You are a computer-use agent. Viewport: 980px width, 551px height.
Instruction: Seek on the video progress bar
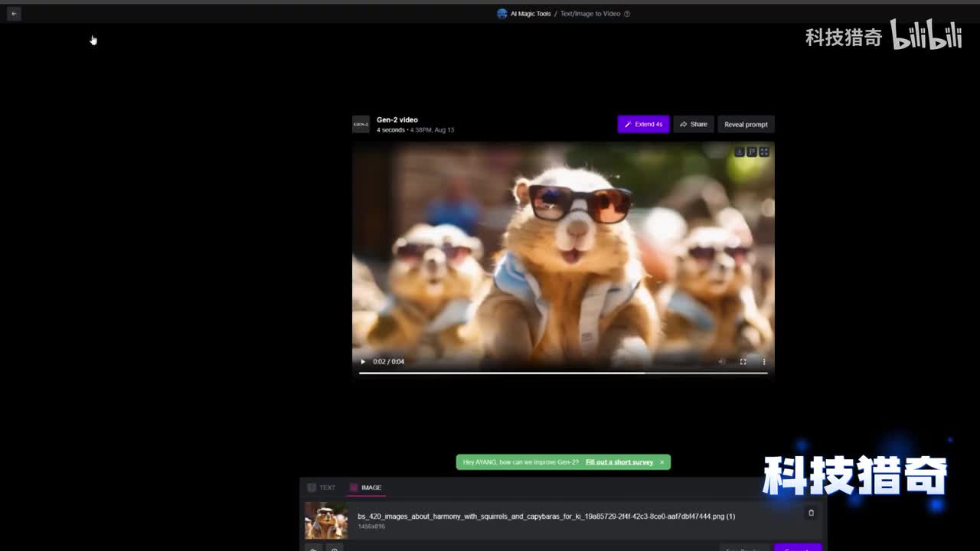pos(563,373)
